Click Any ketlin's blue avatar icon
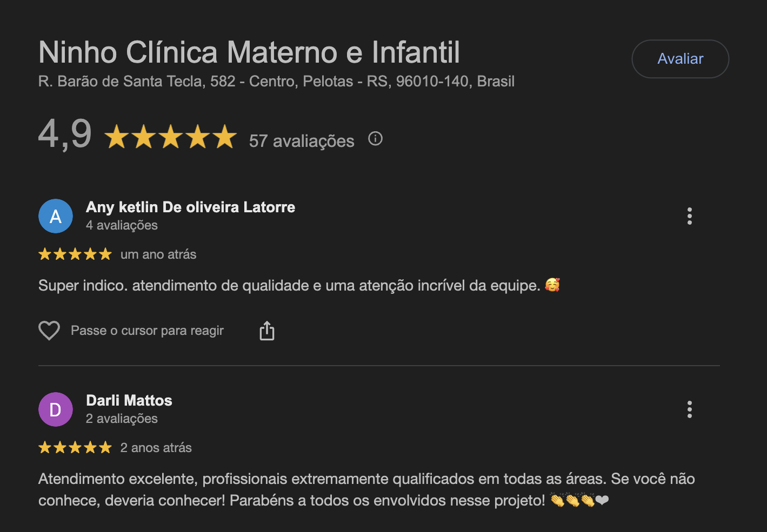 pos(56,216)
